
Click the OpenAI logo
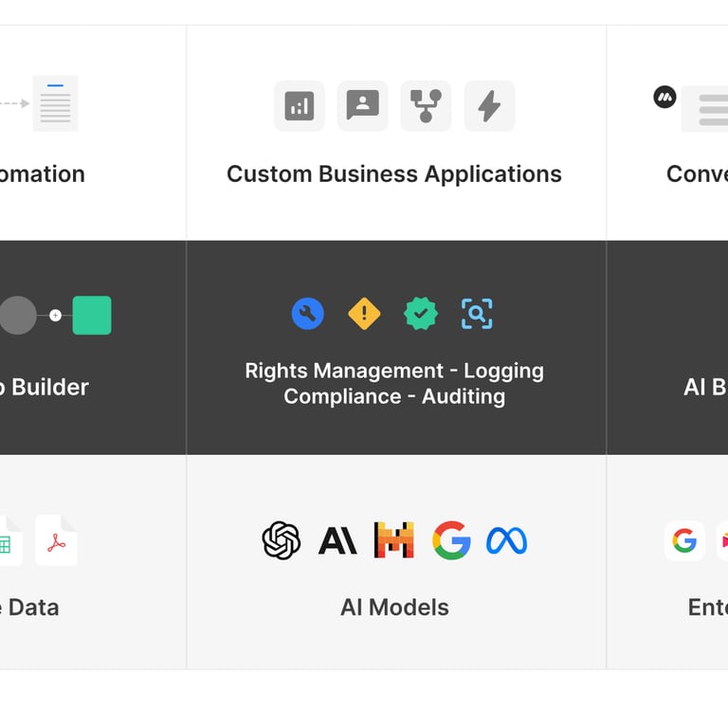click(282, 540)
